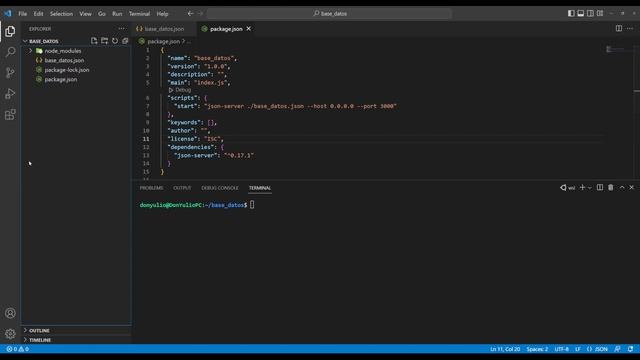
Task: Open notifications bell in status bar
Action: click(x=631, y=349)
